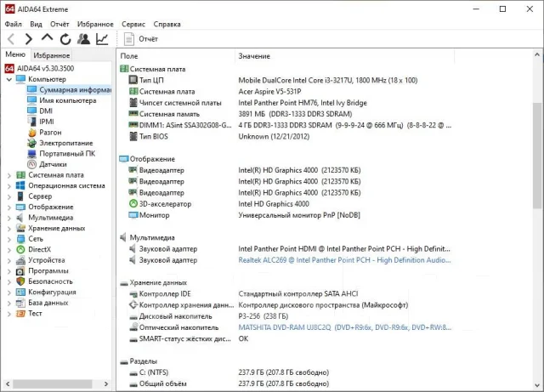Click the Сеть network icon in tree
This screenshot has height=392, width=544.
pos(20,239)
